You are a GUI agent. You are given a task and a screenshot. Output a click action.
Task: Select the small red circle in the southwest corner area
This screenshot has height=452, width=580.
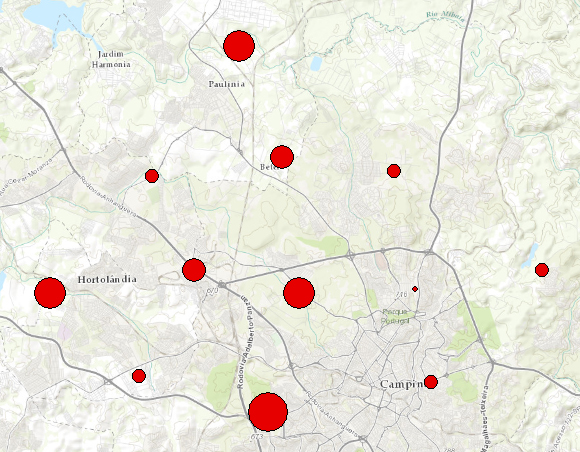coord(139,376)
